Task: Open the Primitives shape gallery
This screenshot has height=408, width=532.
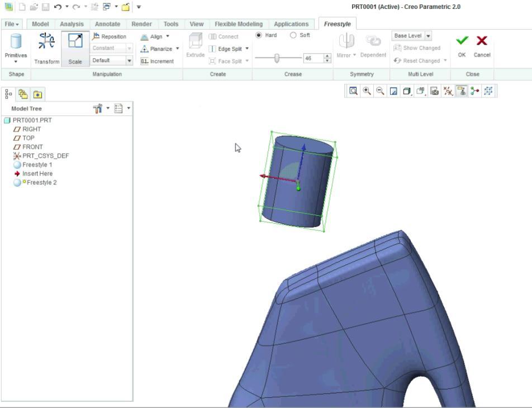Action: (x=16, y=48)
